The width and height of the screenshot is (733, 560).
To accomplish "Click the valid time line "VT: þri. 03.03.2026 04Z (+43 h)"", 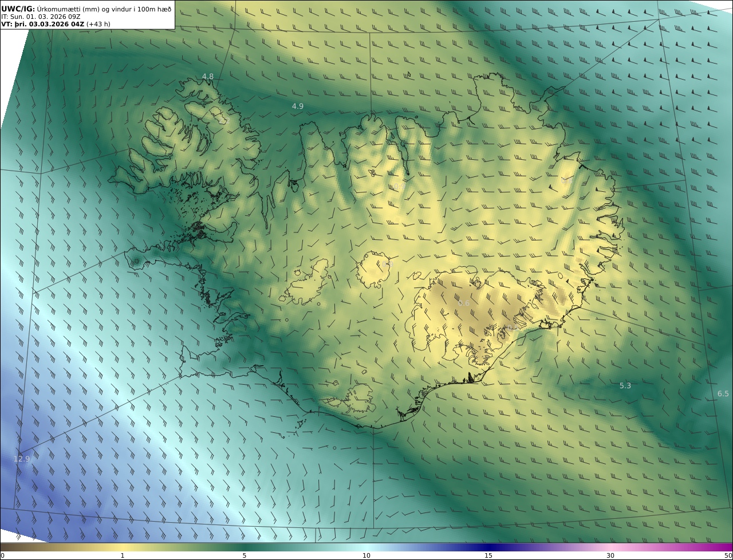I will coord(55,24).
